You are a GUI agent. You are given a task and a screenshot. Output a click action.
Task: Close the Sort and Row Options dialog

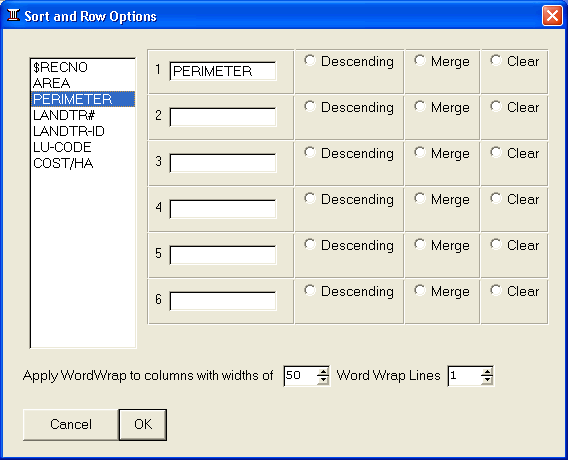(552, 16)
